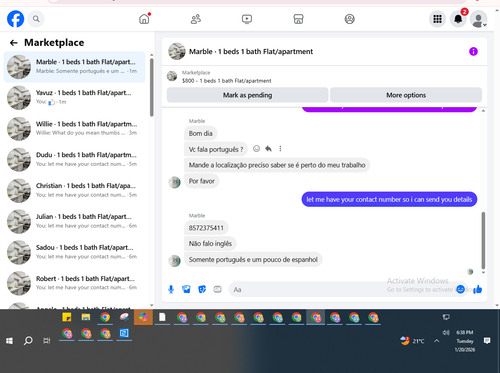
Task: Click the Mark as pending button
Action: pos(247,95)
